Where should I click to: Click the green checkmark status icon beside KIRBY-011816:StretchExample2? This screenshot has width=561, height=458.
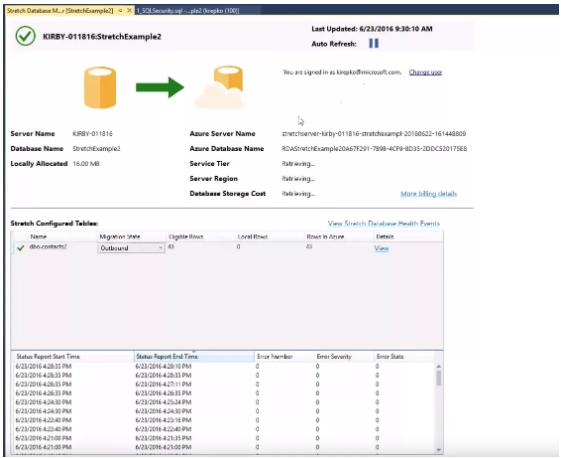[25, 36]
